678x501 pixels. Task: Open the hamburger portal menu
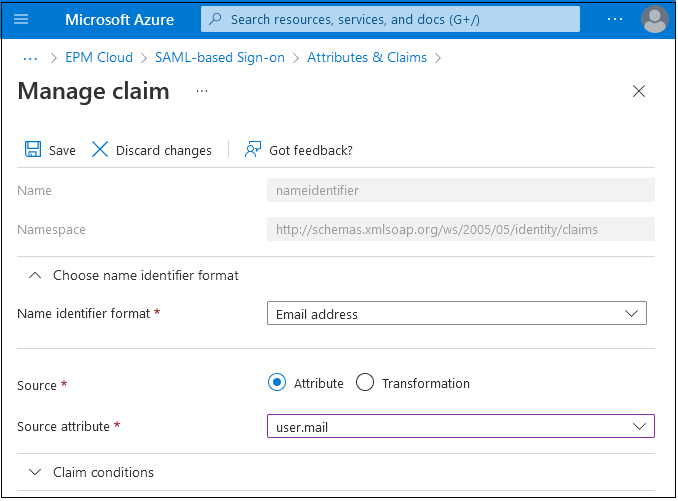[21, 19]
